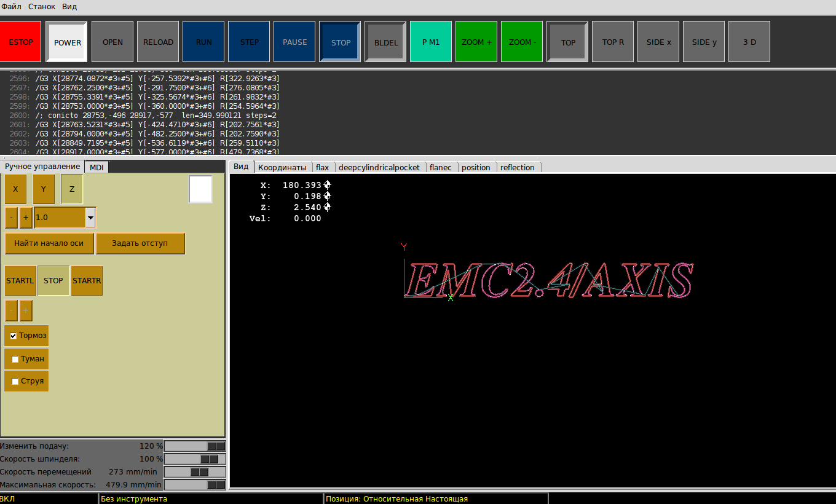Click the Позиция: Относительная Настоящая status

coord(436,499)
